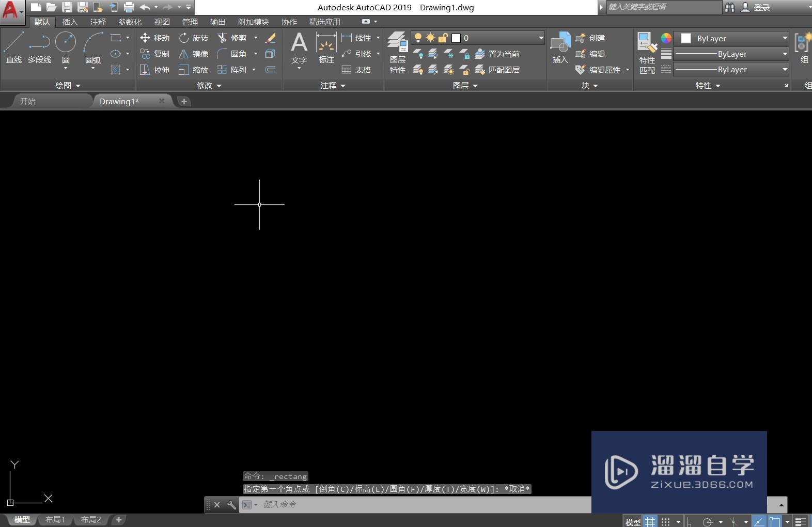Activate the Move (移动) tool

tap(154, 38)
